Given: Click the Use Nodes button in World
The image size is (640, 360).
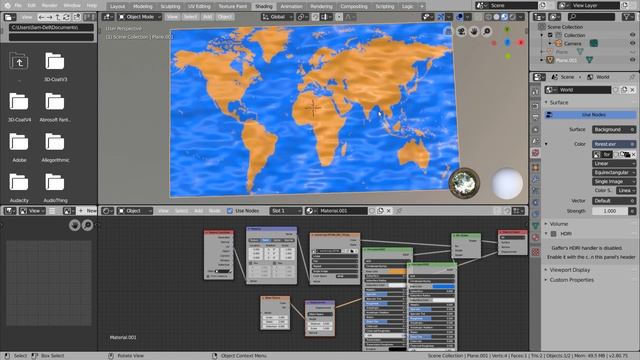Looking at the screenshot, I should tap(590, 115).
